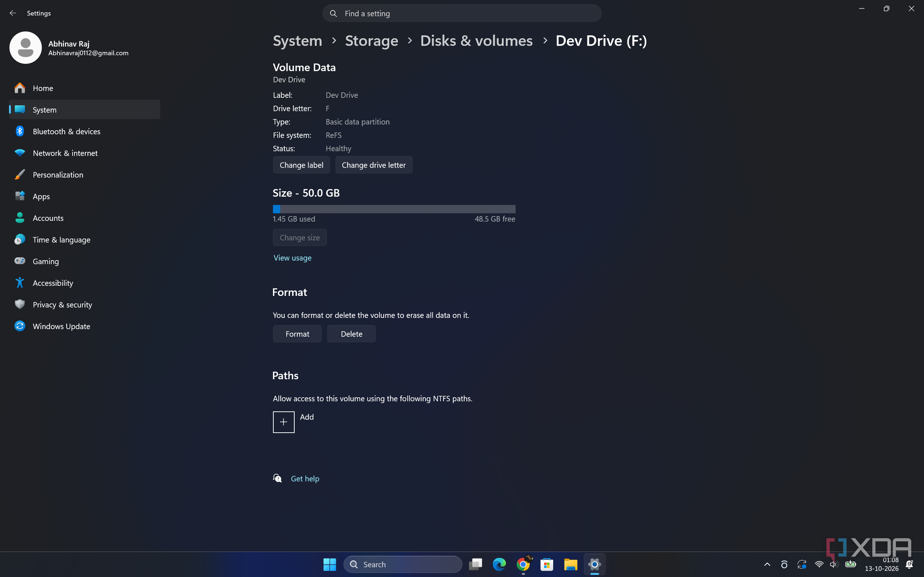Click the Healthy status value
The width and height of the screenshot is (924, 577).
[x=338, y=148]
